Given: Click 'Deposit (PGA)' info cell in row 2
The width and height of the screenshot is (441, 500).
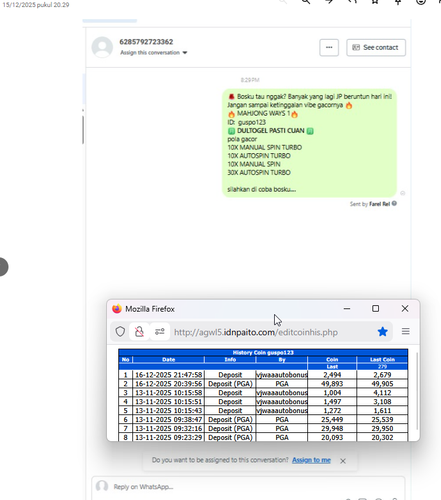Looking at the screenshot, I should [x=230, y=384].
